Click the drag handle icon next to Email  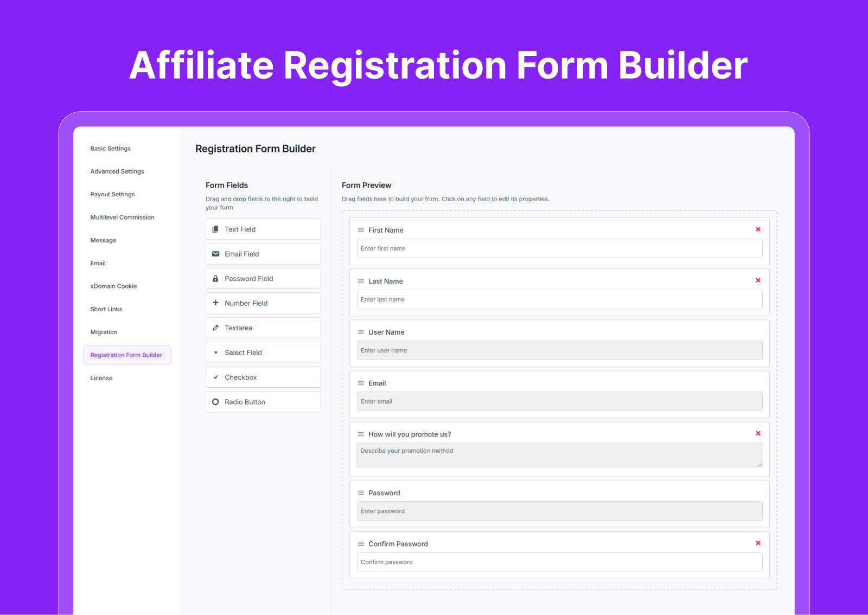361,383
